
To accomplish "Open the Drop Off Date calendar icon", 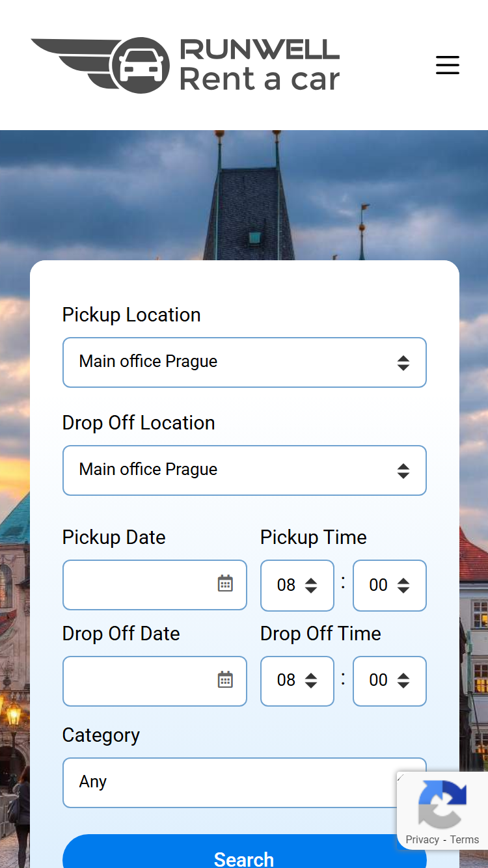I will (x=225, y=680).
